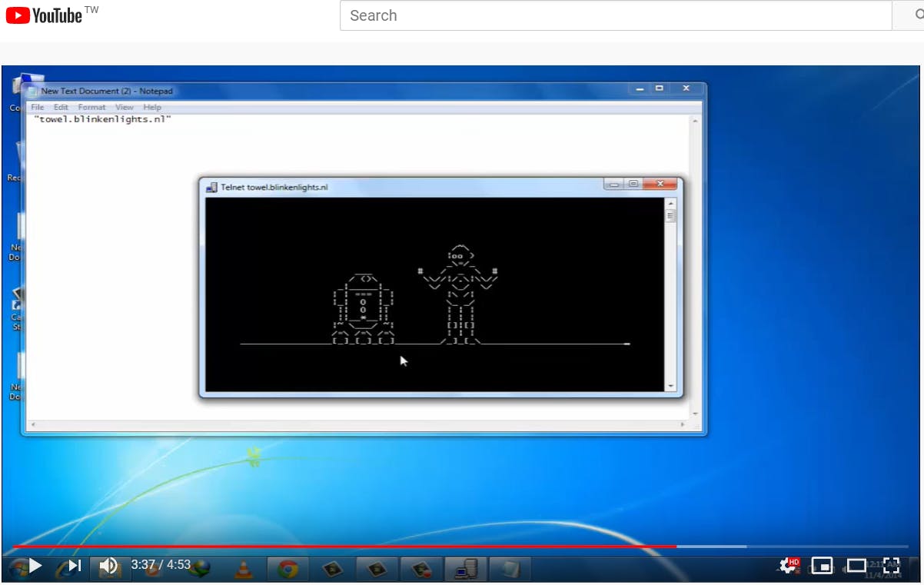Open the File menu in Notepad
Screen dimensions: 924x585
point(37,108)
